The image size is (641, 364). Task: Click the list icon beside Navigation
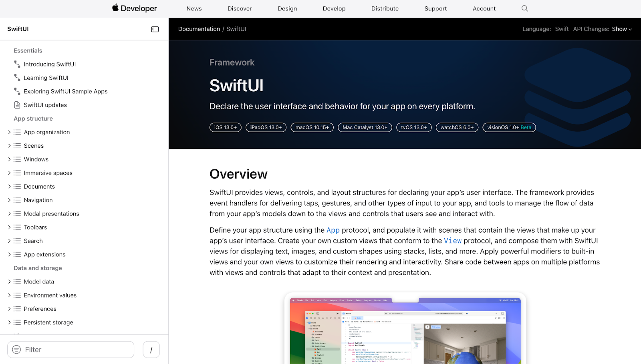tap(17, 200)
